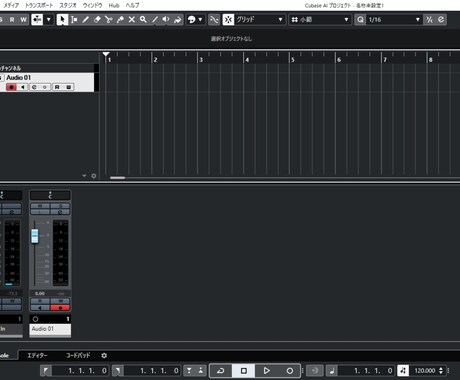This screenshot has width=460, height=380.
Task: Click the punch in icon in transport
Action: pyautogui.click(x=189, y=370)
